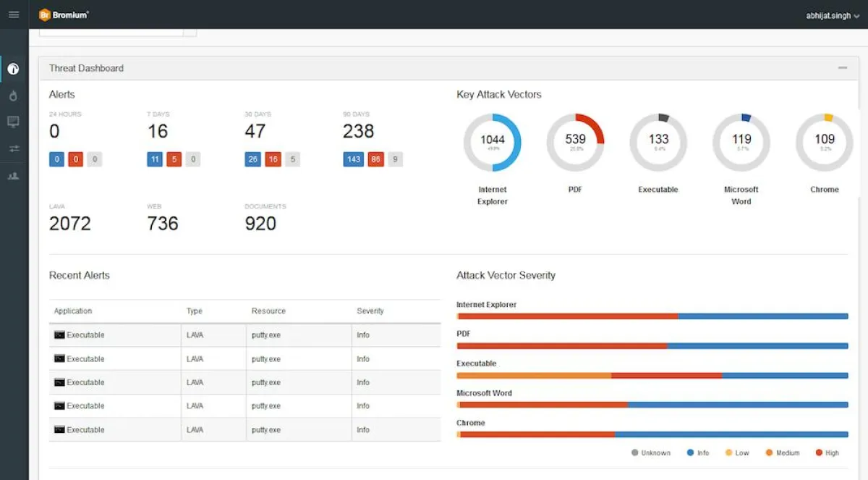The image size is (868, 480).
Task: Toggle the blue Info badge under 7 DAYS alerts
Action: 154,159
